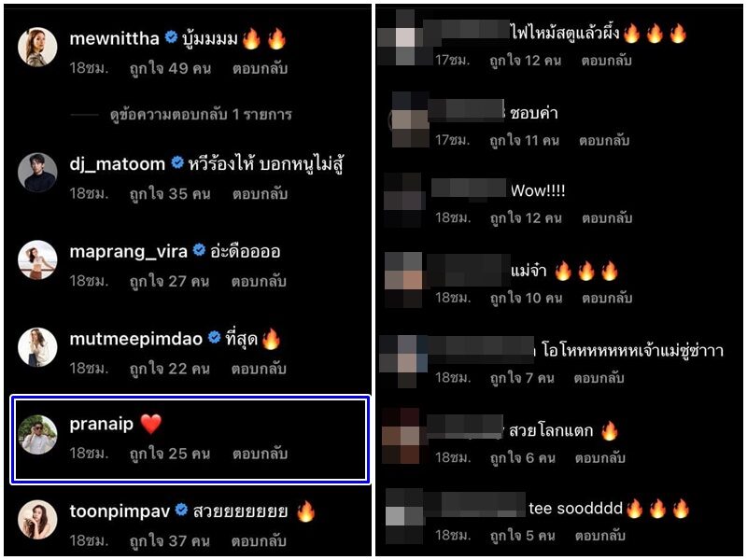View the 49 likes on mewnittha's comment
This screenshot has height=560, width=747.
pyautogui.click(x=170, y=69)
